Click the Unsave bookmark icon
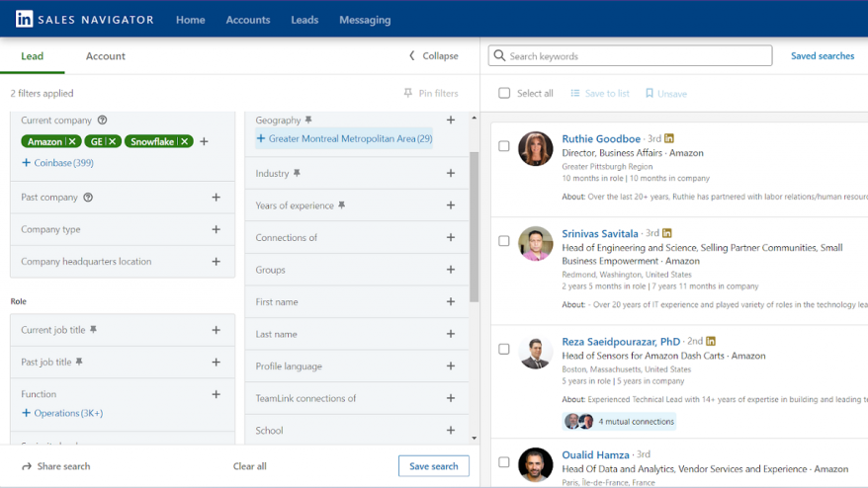This screenshot has height=488, width=868. point(650,94)
